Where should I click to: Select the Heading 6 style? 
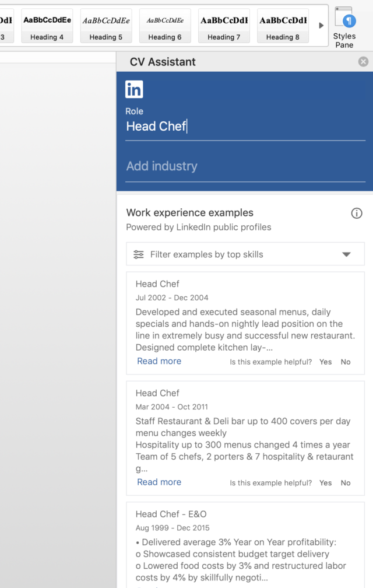[165, 26]
